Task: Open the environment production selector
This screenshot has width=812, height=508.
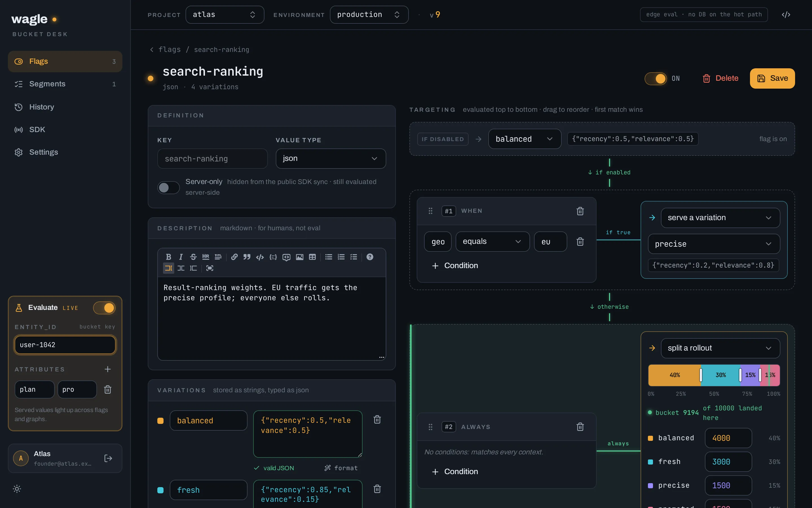Action: 369,15
